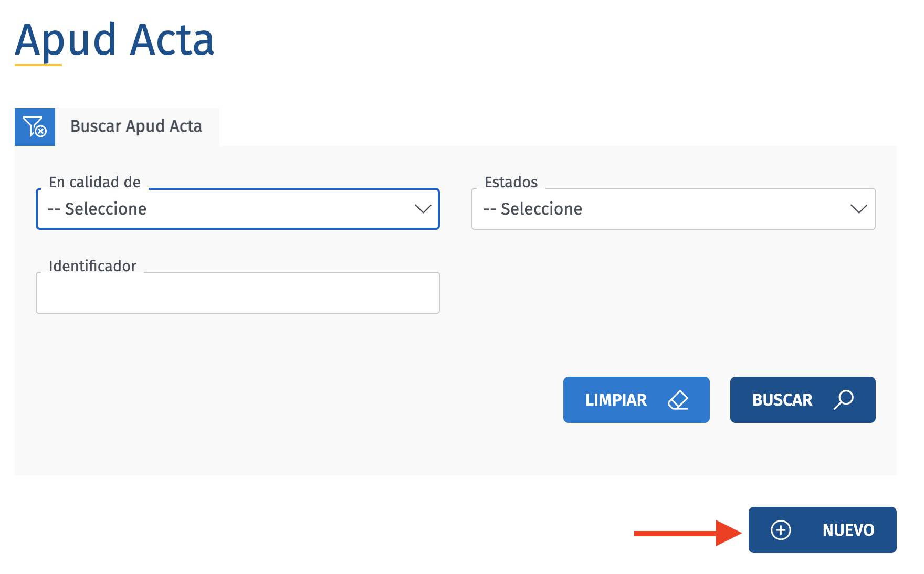Click the chevron arrow in 'En calidad de'
Viewport: 924px width, 574px height.
[x=423, y=209]
